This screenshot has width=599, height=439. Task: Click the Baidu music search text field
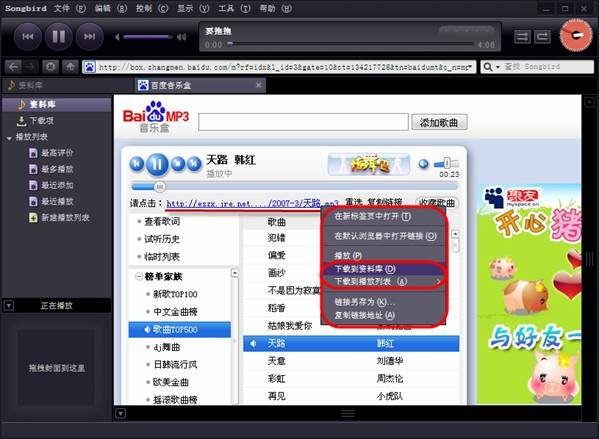pyautogui.click(x=303, y=122)
